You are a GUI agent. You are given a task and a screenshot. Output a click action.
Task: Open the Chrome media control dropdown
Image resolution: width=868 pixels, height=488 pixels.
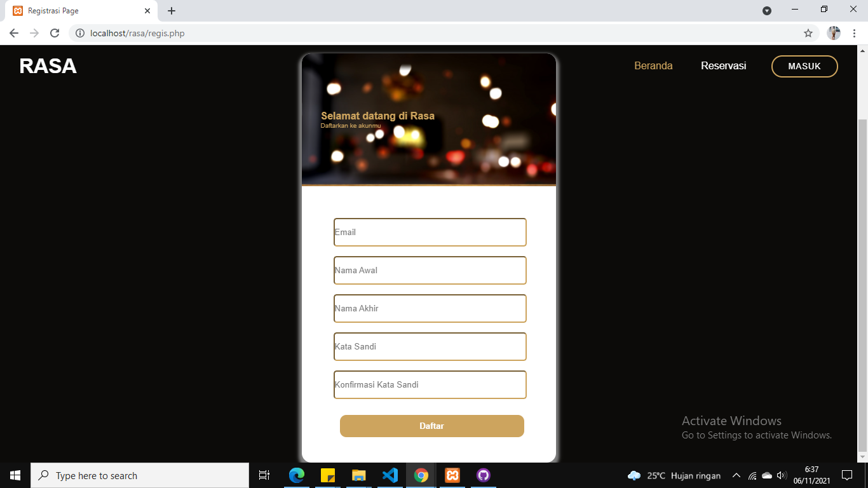pos(767,11)
